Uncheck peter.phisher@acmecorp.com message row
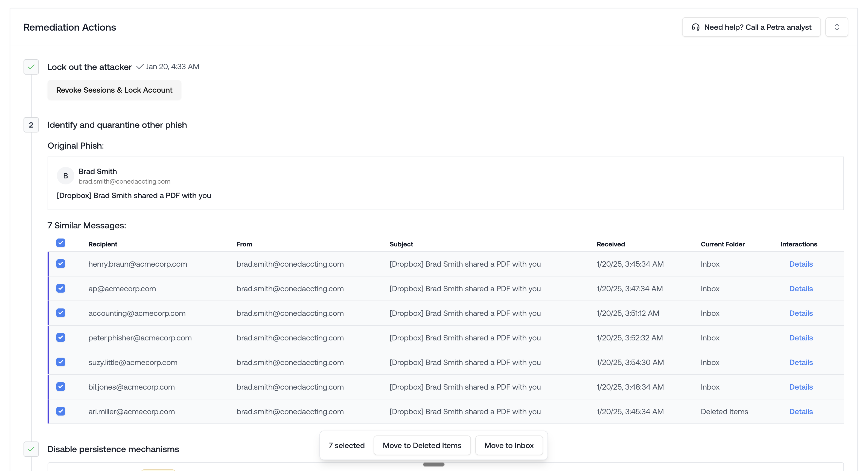Viewport: 868px width, 471px height. click(61, 337)
